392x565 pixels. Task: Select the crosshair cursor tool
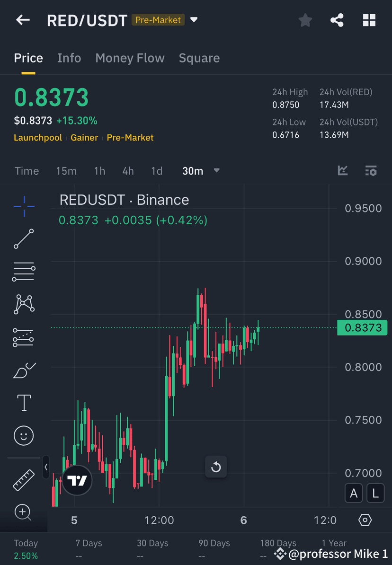[24, 206]
